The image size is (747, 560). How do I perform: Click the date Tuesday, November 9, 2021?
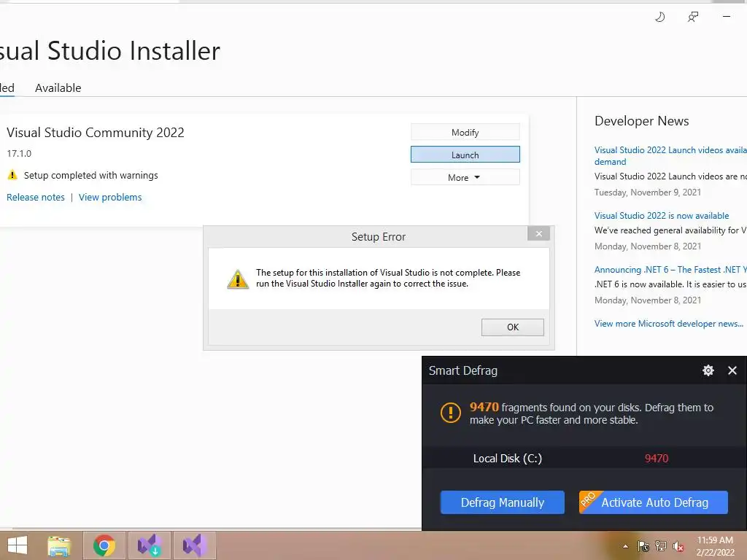pos(648,192)
